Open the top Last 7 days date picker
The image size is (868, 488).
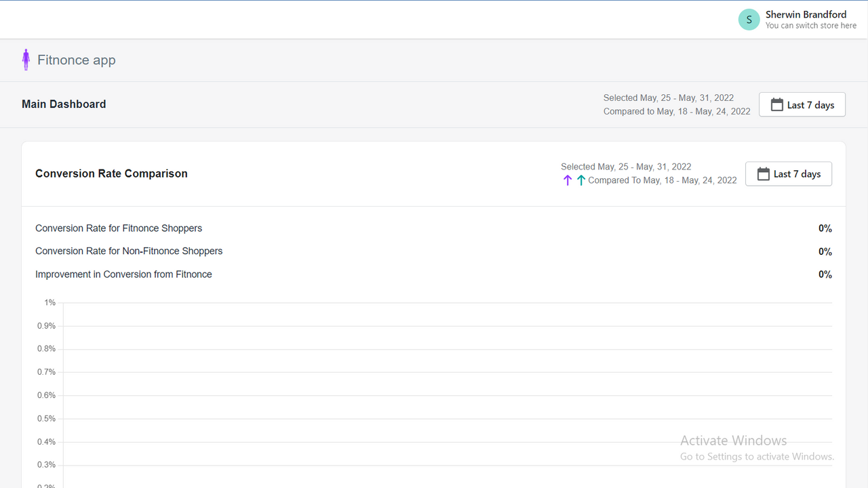pos(802,104)
